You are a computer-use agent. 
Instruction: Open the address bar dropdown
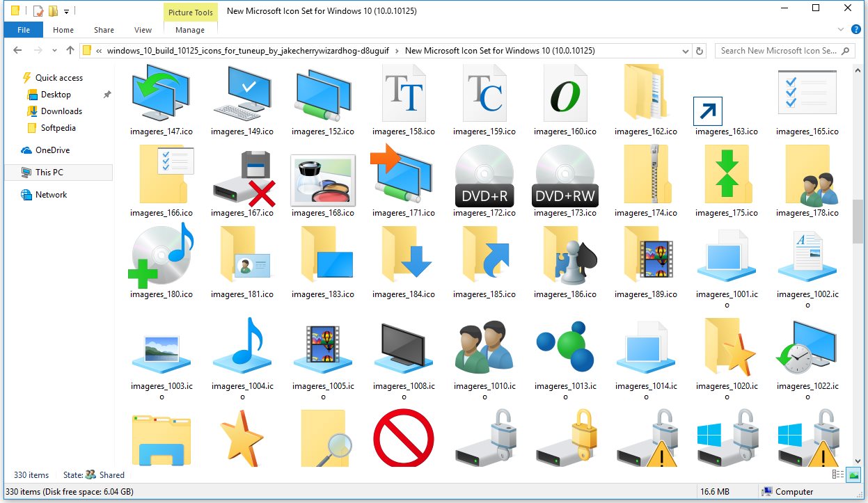tap(685, 50)
